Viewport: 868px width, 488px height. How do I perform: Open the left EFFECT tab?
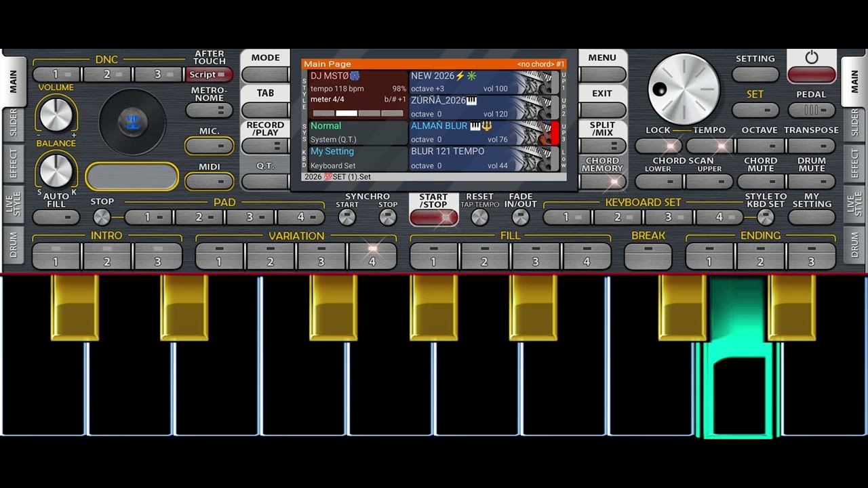(x=13, y=163)
